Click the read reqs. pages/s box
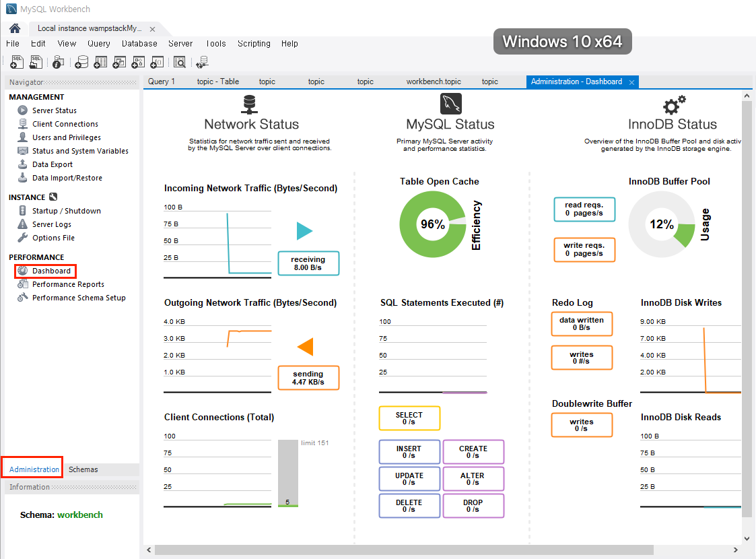Screen dimensions: 756x559 click(584, 209)
